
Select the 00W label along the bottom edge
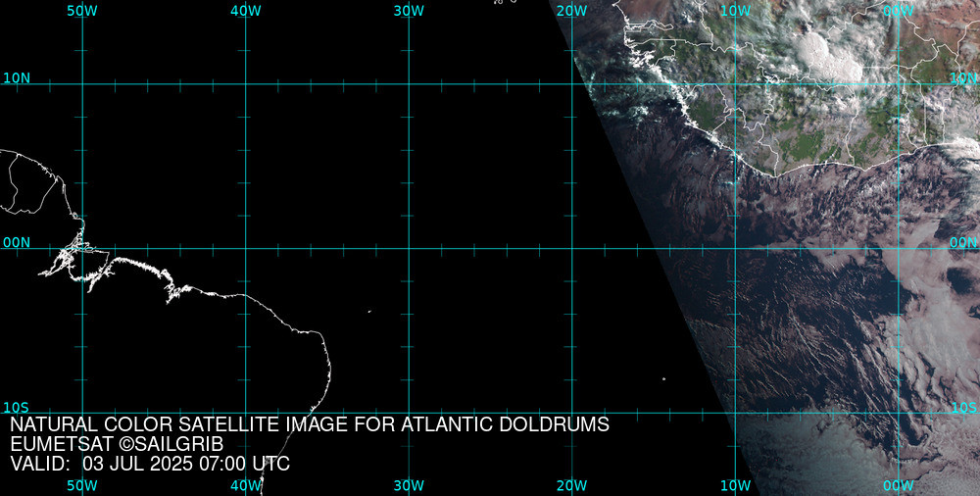[x=899, y=486]
